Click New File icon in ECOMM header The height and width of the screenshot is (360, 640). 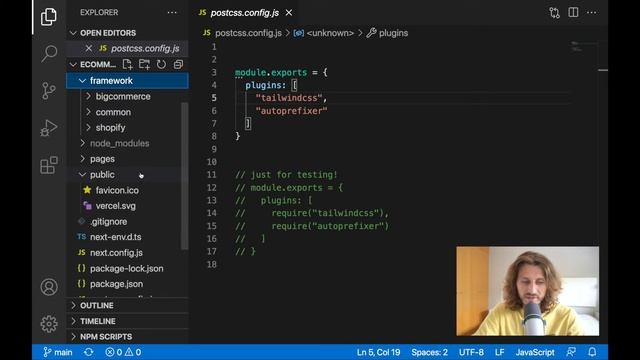[x=127, y=64]
